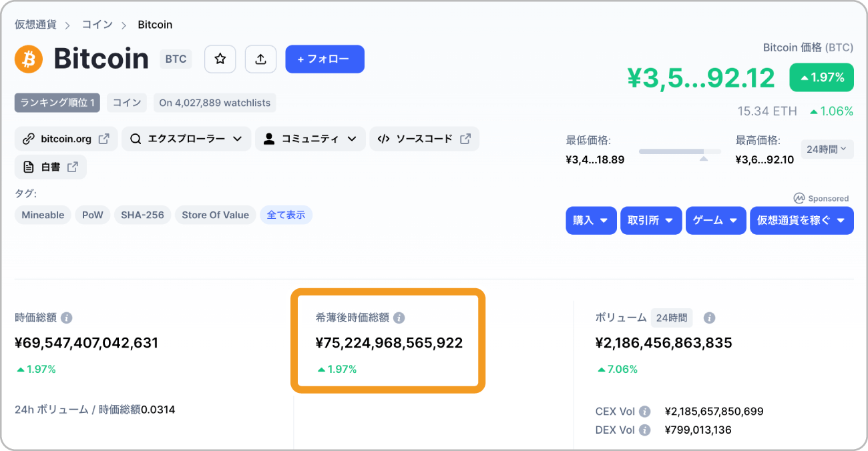Click the source code brackets icon

(383, 139)
